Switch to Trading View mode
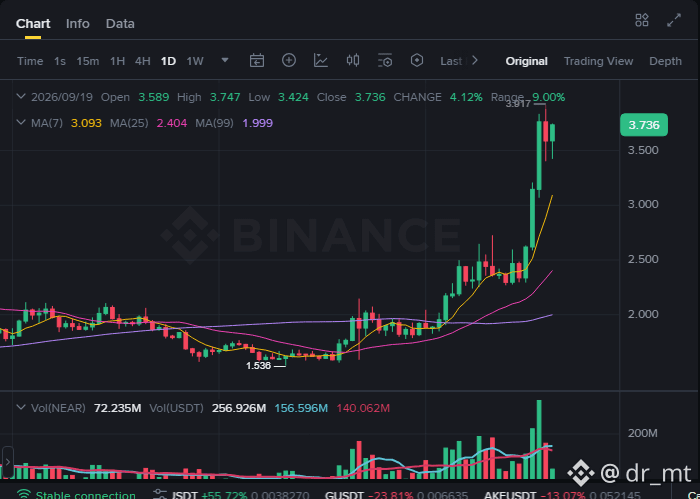This screenshot has height=499, width=700. (x=598, y=61)
